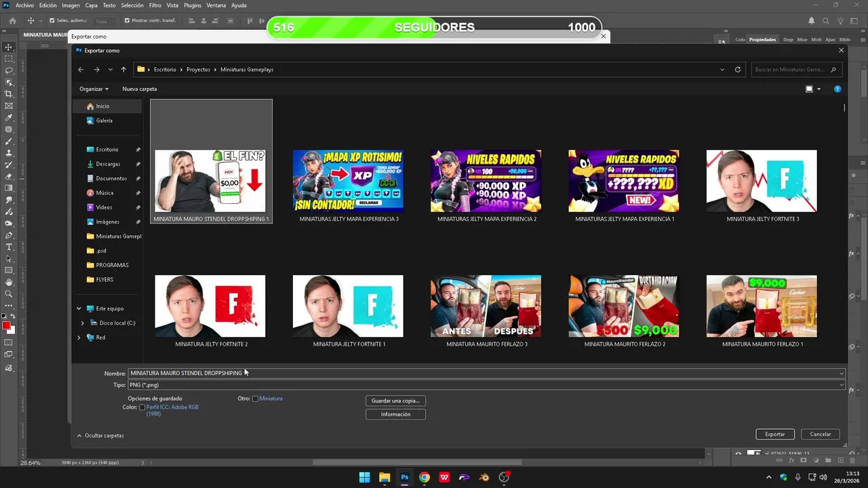868x488 pixels.
Task: Select the Pen tool
Action: (9, 235)
